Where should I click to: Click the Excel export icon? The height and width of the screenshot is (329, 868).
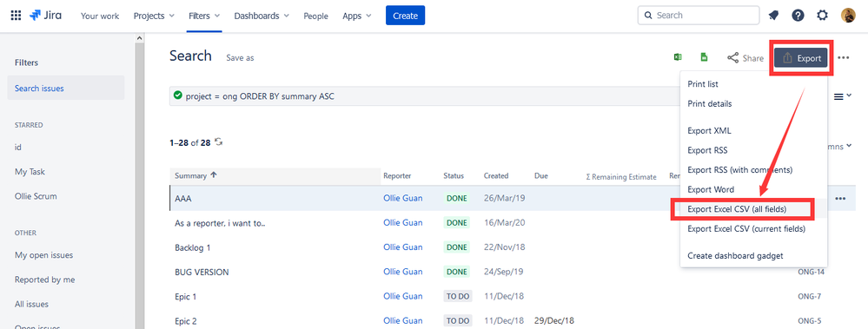tap(678, 57)
